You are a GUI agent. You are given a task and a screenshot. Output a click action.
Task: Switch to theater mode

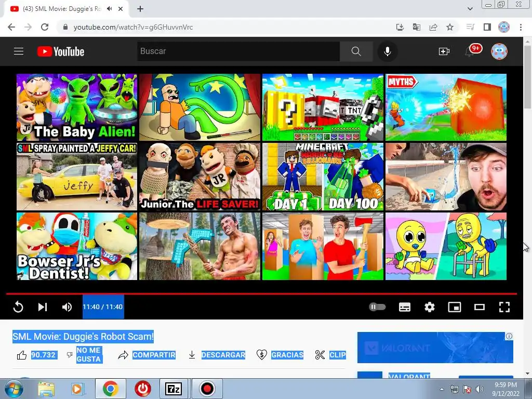click(x=480, y=307)
